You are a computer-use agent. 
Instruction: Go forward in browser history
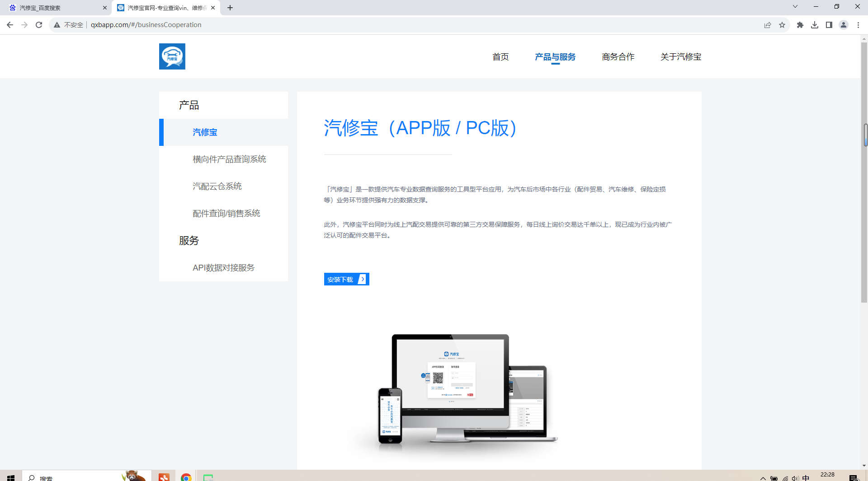pyautogui.click(x=24, y=25)
